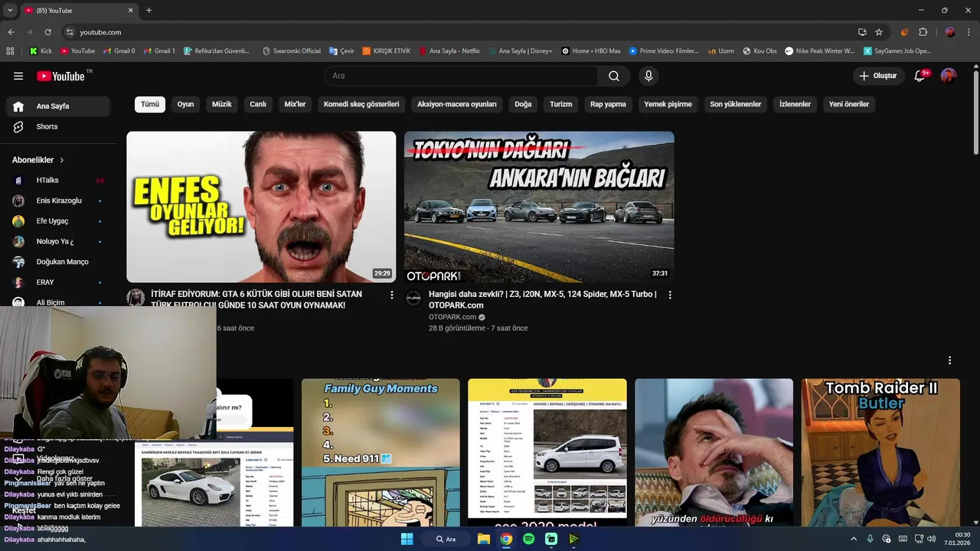Open the YouTube hamburger guide menu

click(x=18, y=76)
